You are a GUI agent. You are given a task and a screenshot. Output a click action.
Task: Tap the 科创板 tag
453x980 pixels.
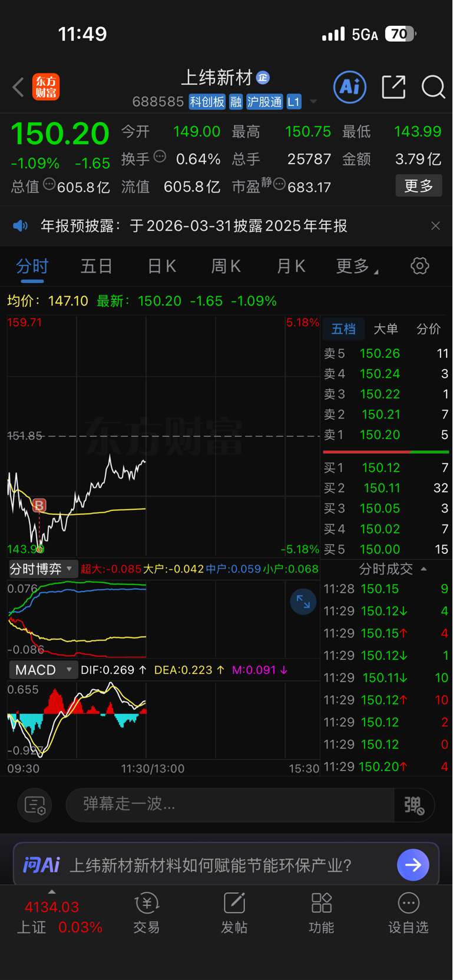tap(207, 102)
